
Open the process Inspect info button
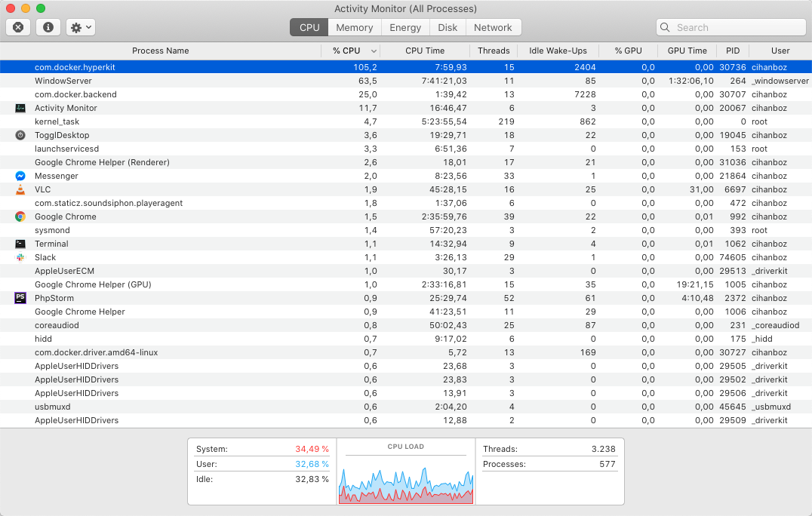(48, 27)
